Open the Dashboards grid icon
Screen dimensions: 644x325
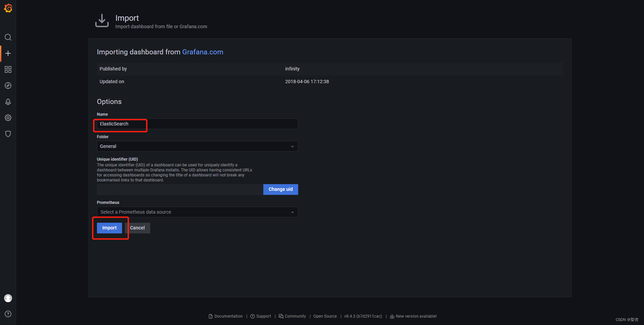[x=8, y=69]
